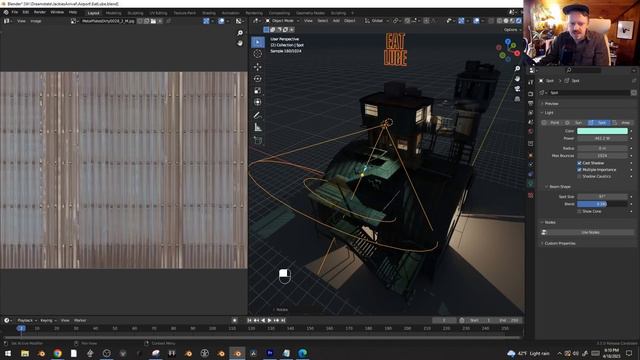Select the 3D Cursor tool
The height and width of the screenshot is (360, 640).
click(258, 54)
